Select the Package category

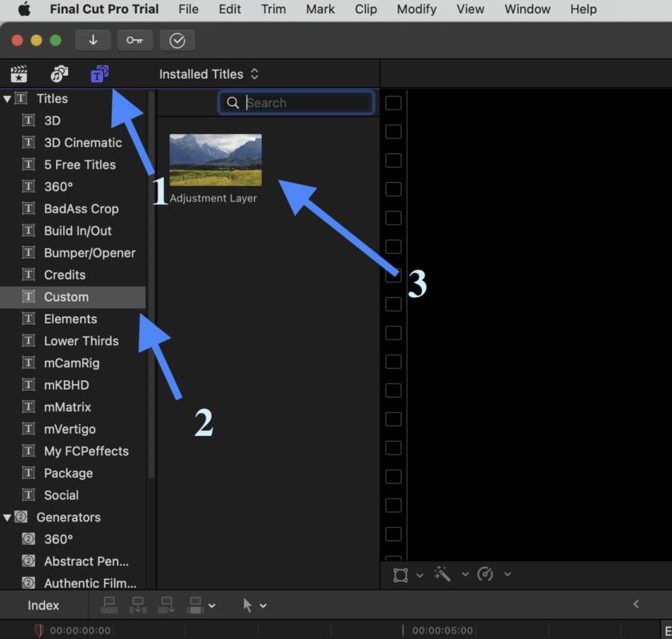tap(73, 473)
